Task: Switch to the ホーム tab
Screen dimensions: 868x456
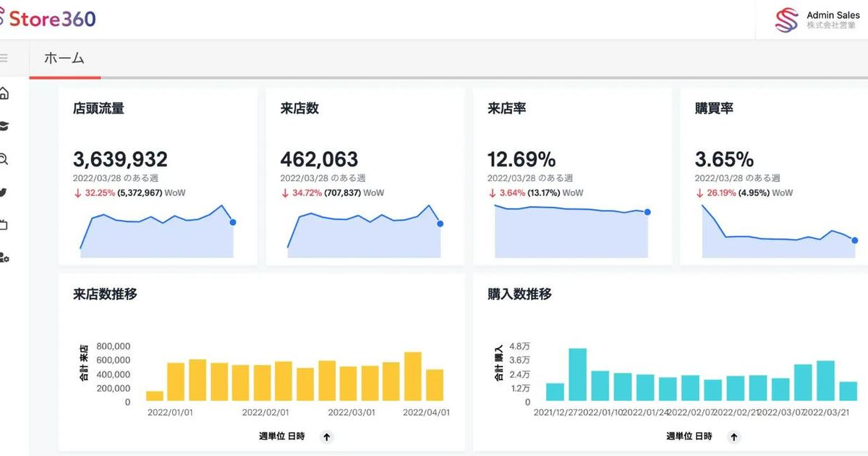Action: click(65, 58)
